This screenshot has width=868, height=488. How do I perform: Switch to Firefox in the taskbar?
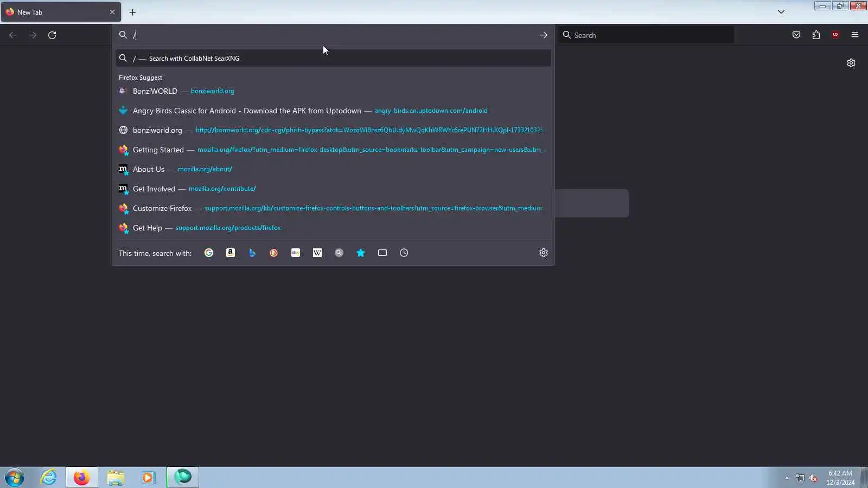pos(82,477)
